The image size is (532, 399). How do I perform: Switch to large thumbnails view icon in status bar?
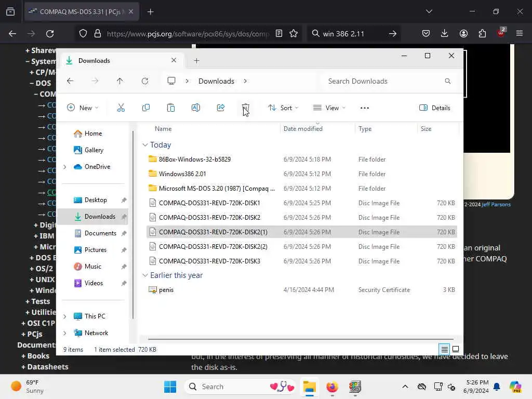pyautogui.click(x=456, y=349)
